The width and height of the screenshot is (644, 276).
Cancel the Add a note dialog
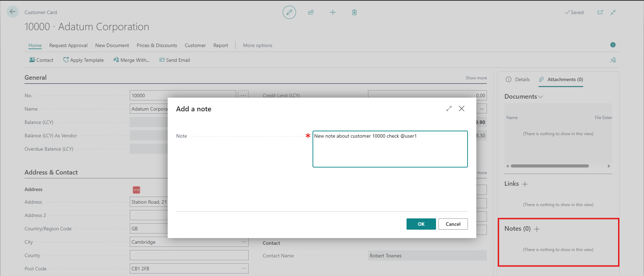453,224
